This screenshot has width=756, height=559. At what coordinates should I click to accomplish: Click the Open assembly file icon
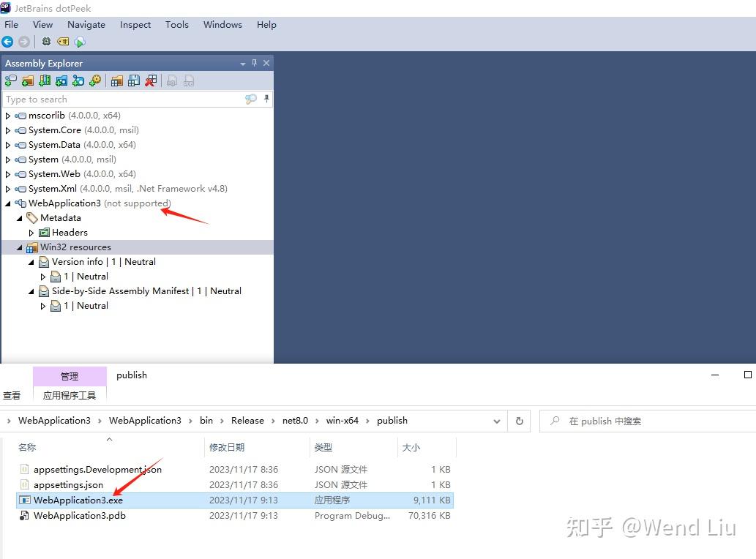tap(10, 80)
